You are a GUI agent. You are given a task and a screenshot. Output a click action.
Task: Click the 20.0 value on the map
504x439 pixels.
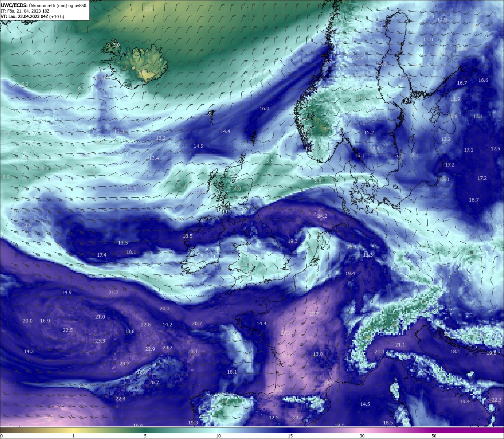tap(28, 321)
